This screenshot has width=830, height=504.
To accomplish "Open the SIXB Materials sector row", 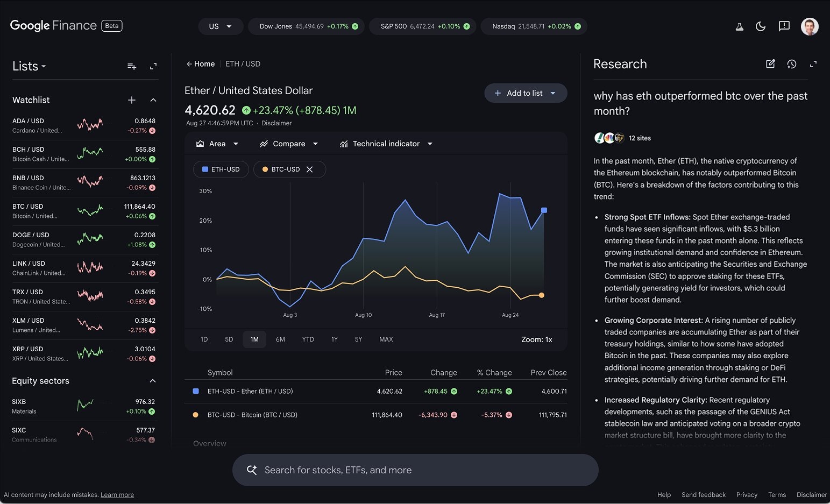I will point(84,407).
